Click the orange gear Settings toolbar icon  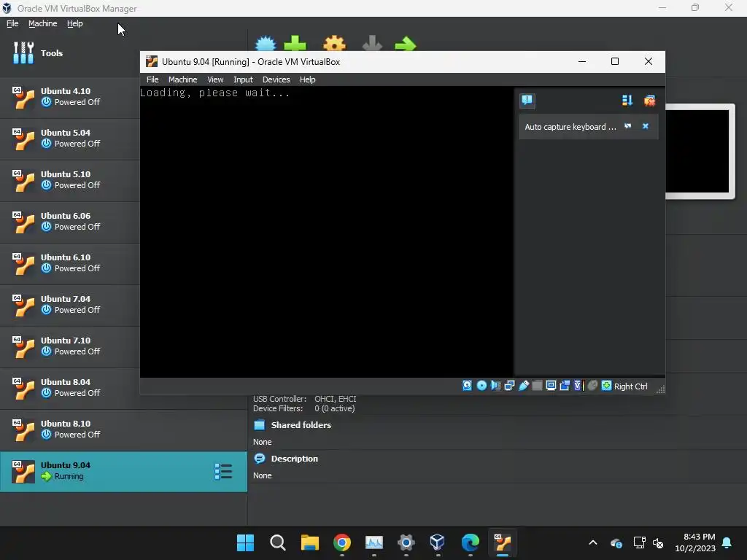[x=334, y=44]
